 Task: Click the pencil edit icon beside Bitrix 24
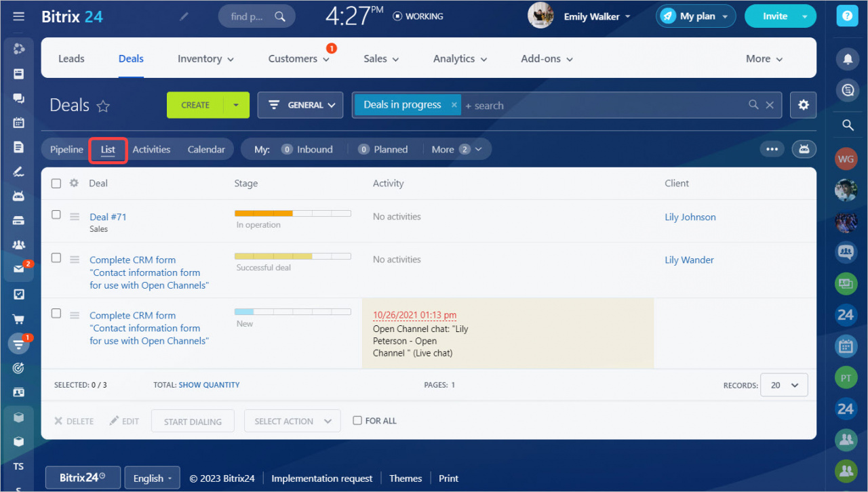(184, 17)
